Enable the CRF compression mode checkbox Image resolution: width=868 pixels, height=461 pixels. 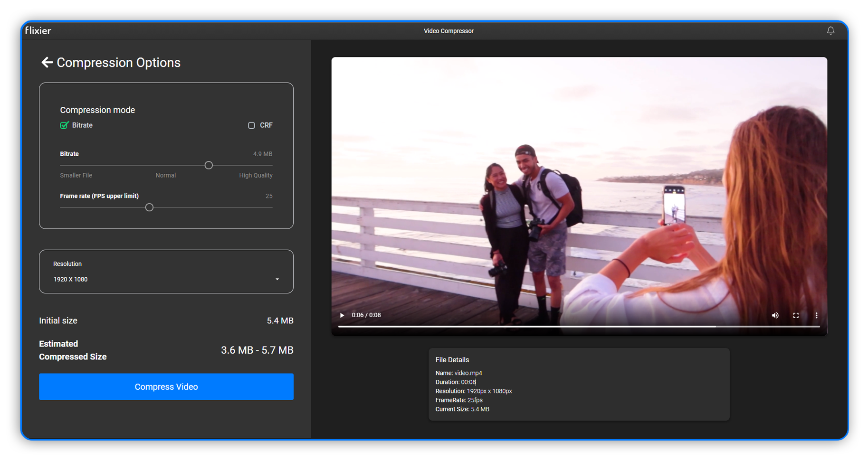[251, 125]
